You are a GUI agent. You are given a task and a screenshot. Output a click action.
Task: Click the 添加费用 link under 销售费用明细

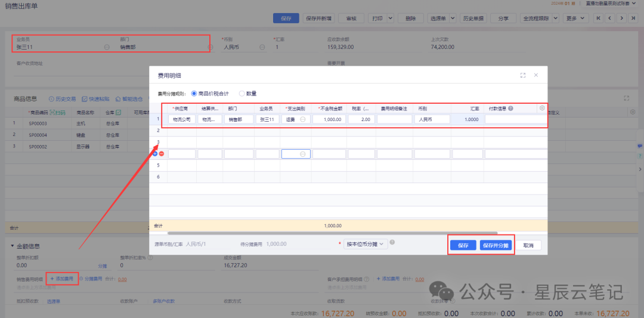click(62, 279)
